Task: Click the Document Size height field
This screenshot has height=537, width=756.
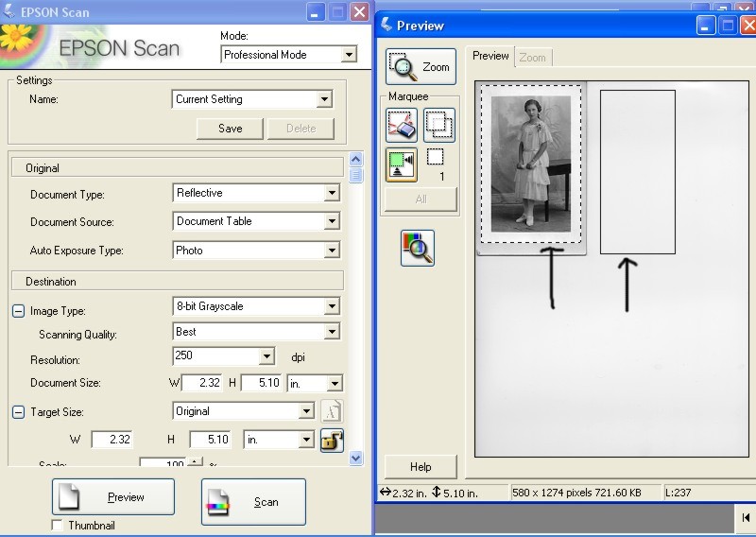Action: pyautogui.click(x=262, y=383)
